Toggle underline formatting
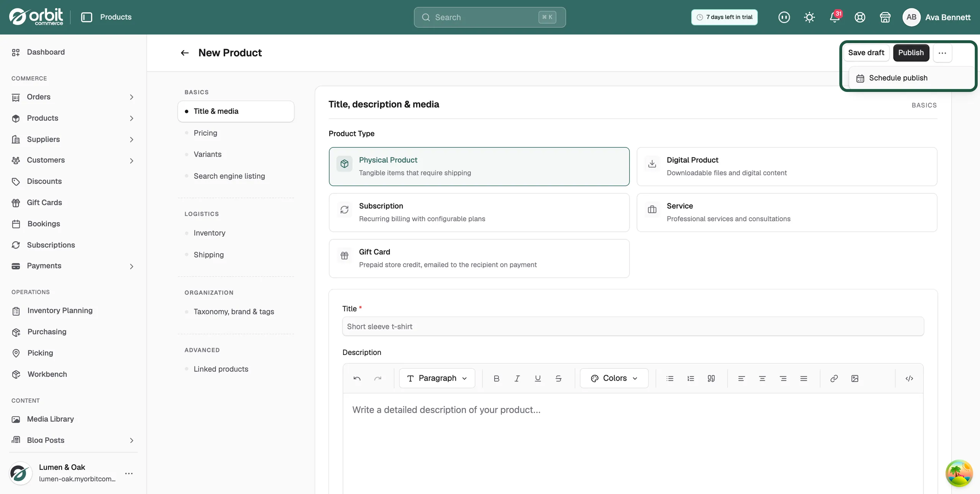The width and height of the screenshot is (980, 494). pyautogui.click(x=538, y=378)
